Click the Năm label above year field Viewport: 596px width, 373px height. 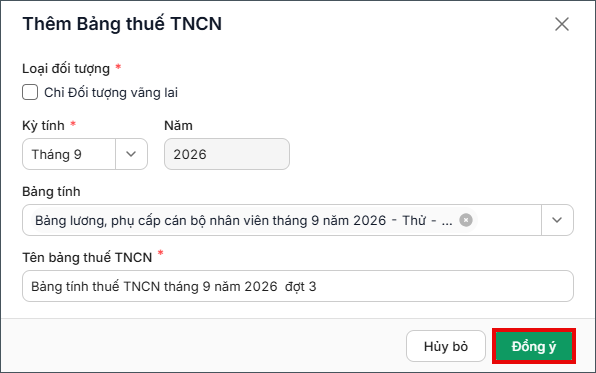tap(178, 125)
